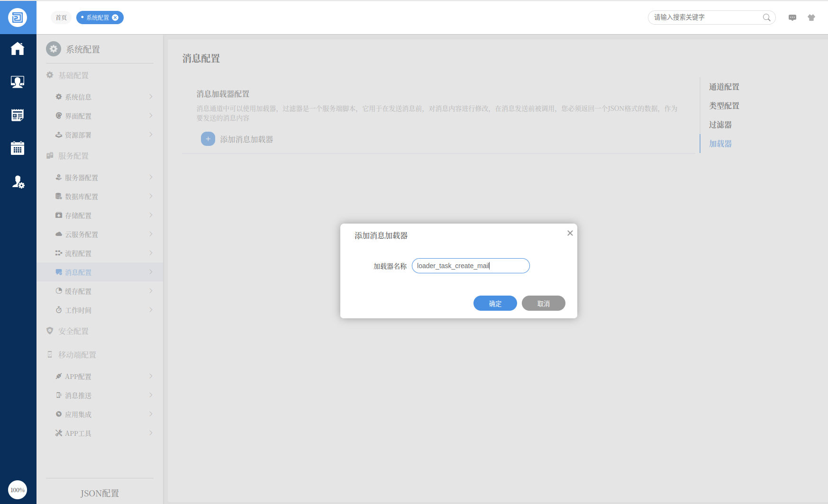828x504 pixels.
Task: Click the search magnifier icon
Action: [x=766, y=18]
